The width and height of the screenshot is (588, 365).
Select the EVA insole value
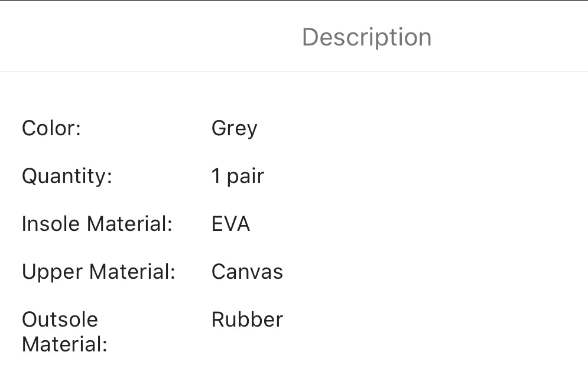point(230,224)
